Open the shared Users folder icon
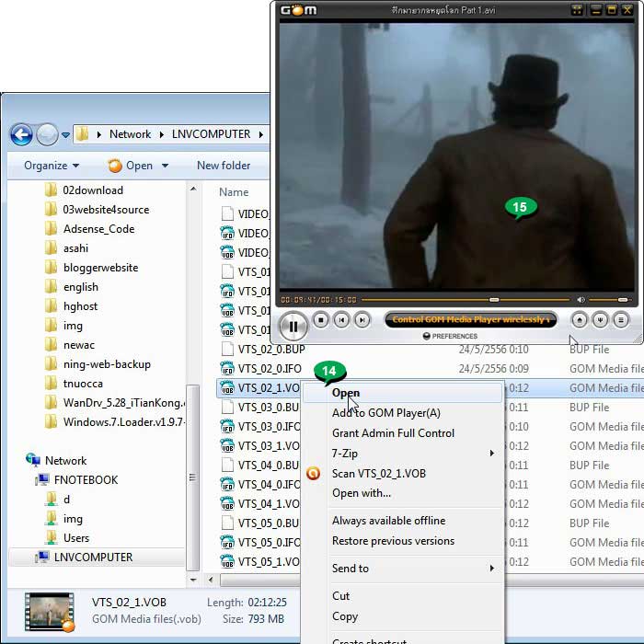The image size is (644, 644). 52,538
